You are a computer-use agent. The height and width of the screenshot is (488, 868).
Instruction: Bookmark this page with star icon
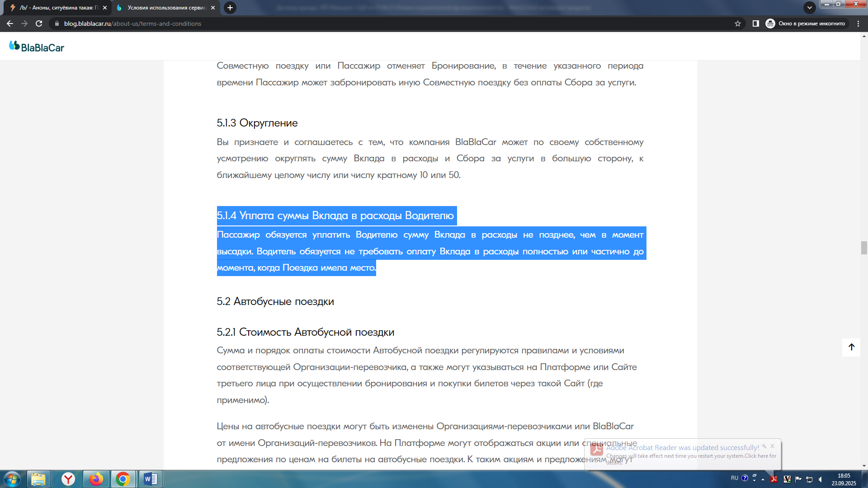tap(738, 23)
